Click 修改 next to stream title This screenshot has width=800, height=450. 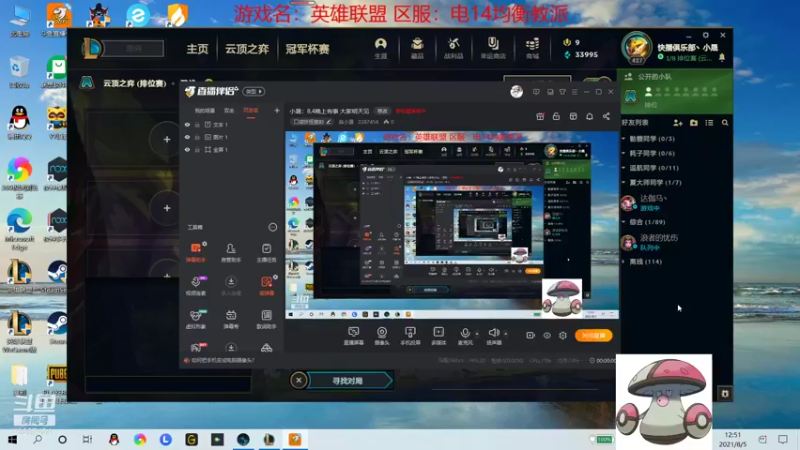coord(382,111)
